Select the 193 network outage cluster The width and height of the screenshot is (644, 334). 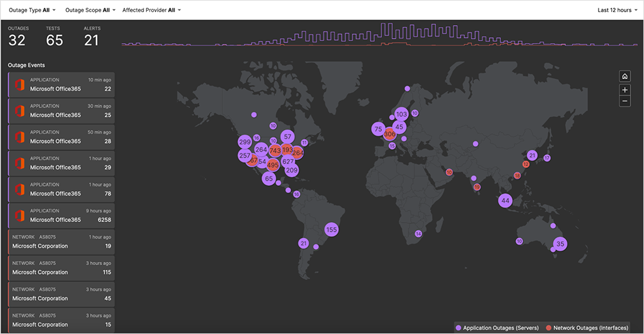click(287, 150)
